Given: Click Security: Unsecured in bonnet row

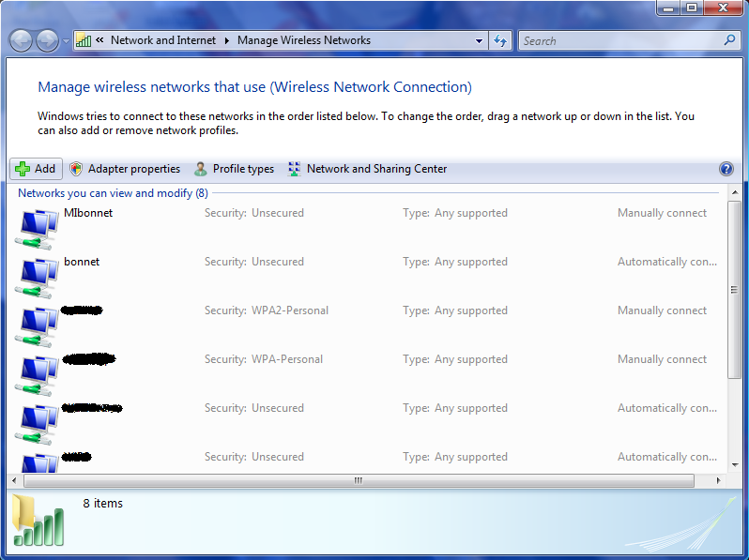Looking at the screenshot, I should [x=254, y=262].
